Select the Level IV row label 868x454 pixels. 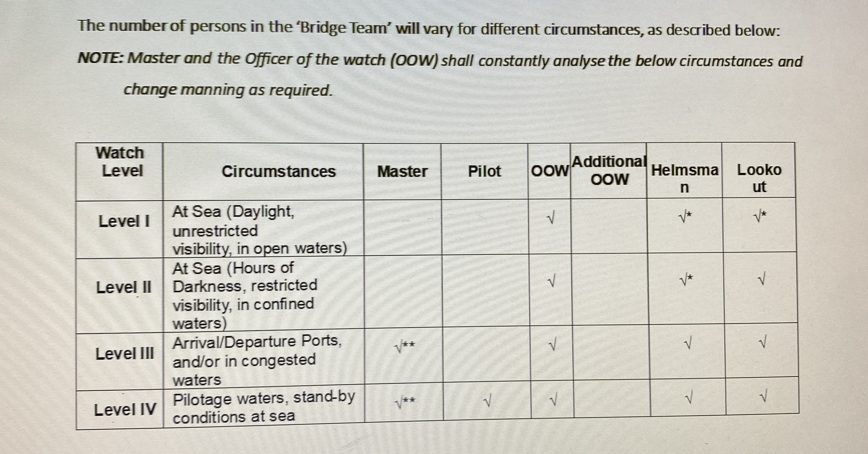[x=125, y=410]
